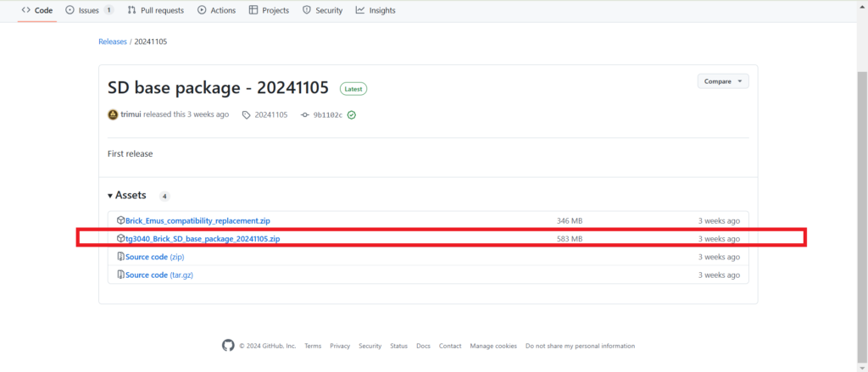Open the 20241105 tag link
This screenshot has width=868, height=372.
[x=271, y=115]
